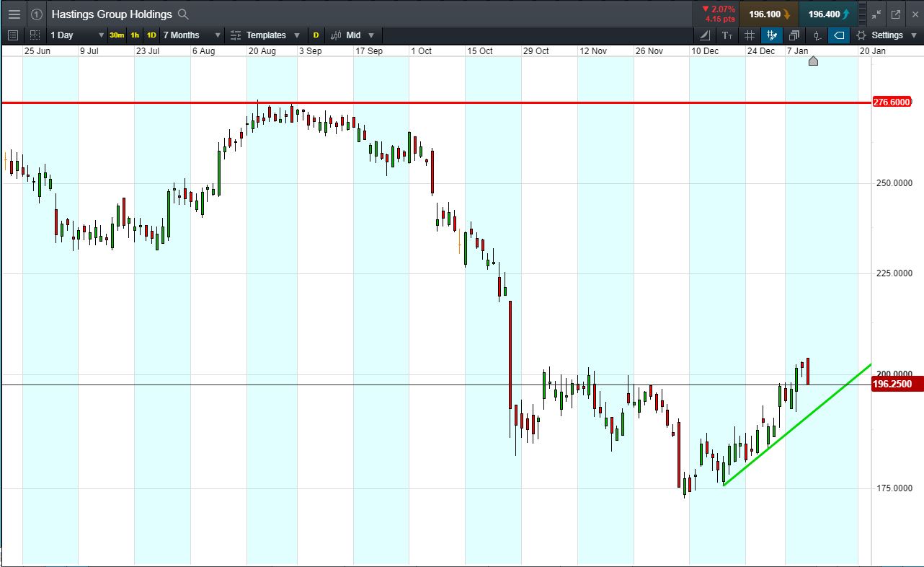Search for an instrument with magnifier icon
This screenshot has width=924, height=567.
point(183,14)
